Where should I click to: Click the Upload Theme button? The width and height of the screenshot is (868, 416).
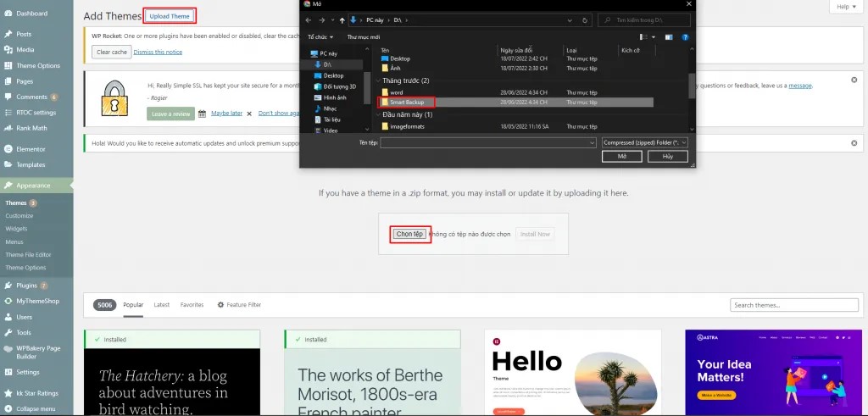170,16
